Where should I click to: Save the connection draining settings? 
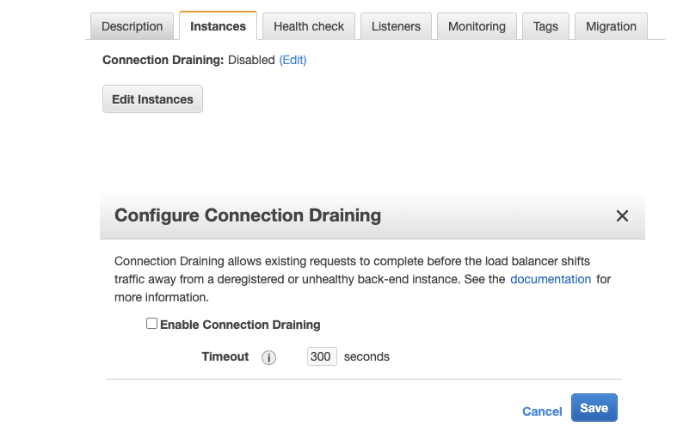(x=594, y=408)
